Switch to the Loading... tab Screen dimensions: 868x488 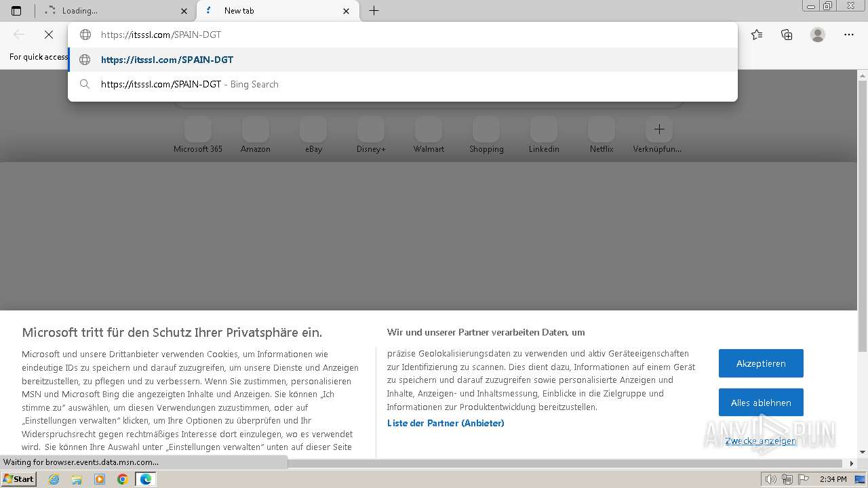coord(116,11)
